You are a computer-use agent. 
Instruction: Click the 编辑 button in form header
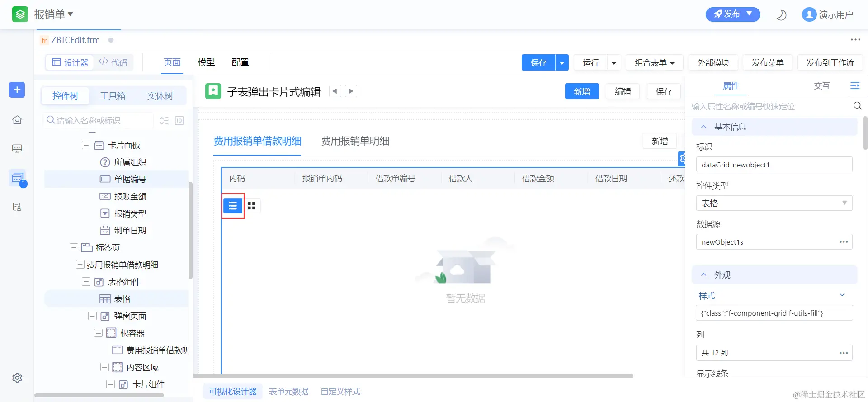click(x=623, y=91)
